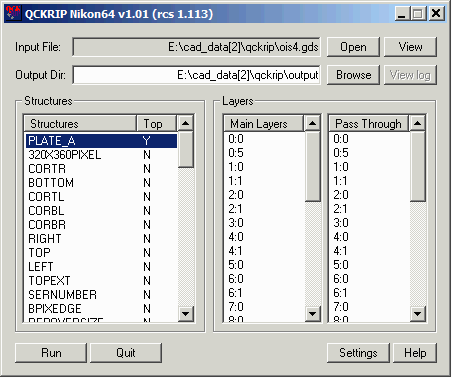
Task: Select the PLATE_A structure
Action: 101,141
